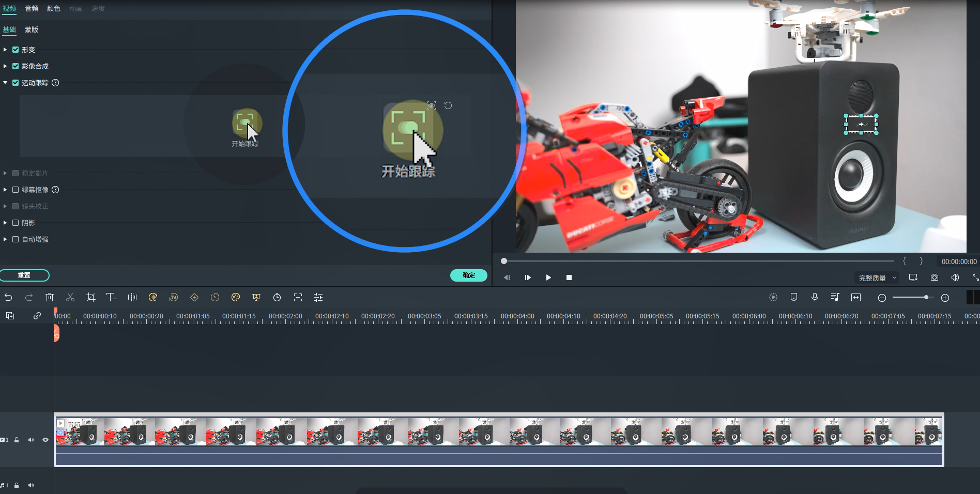Stop the preview playback
Viewport: 980px width, 494px height.
tap(569, 277)
